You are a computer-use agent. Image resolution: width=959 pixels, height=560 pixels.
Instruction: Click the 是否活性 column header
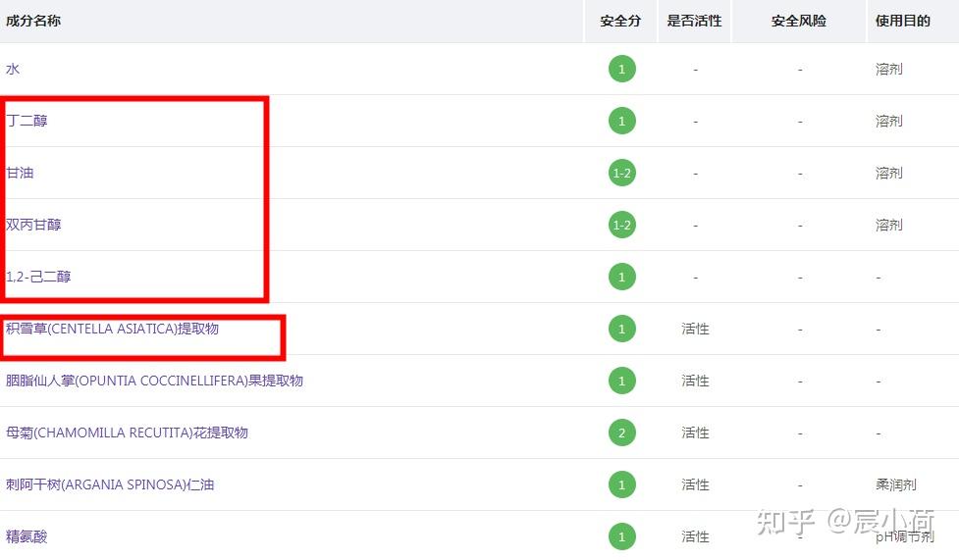coord(695,21)
